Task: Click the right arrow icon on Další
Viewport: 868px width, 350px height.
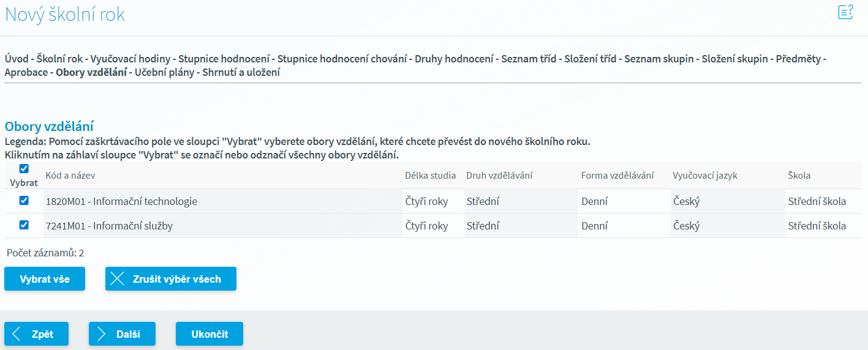Action: tap(101, 334)
